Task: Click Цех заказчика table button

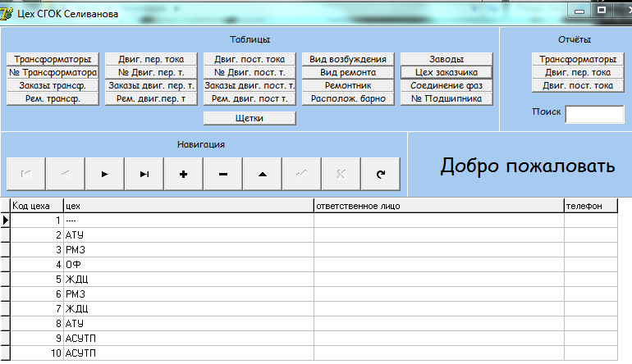Action: tap(447, 72)
